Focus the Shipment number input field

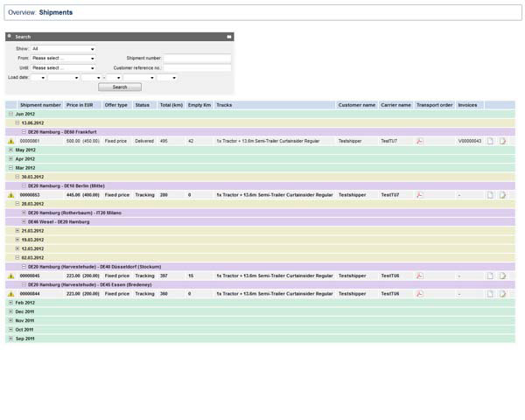pos(197,59)
